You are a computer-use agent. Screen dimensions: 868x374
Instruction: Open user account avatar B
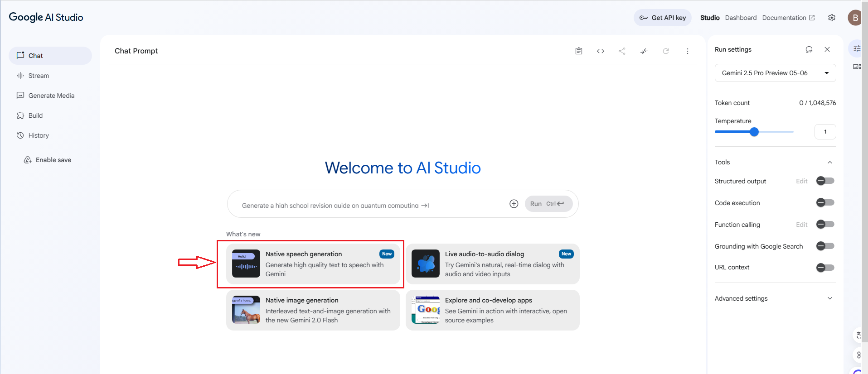855,18
